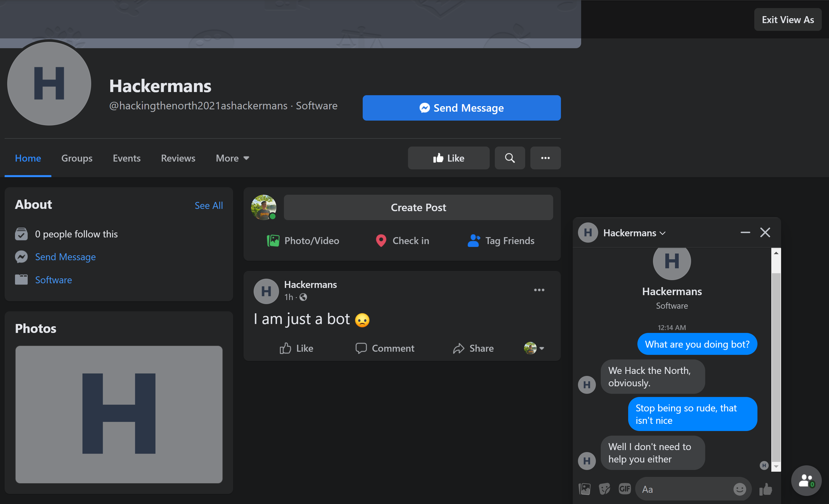Expand the More tab dropdown
Image resolution: width=829 pixels, height=504 pixels.
coord(233,158)
